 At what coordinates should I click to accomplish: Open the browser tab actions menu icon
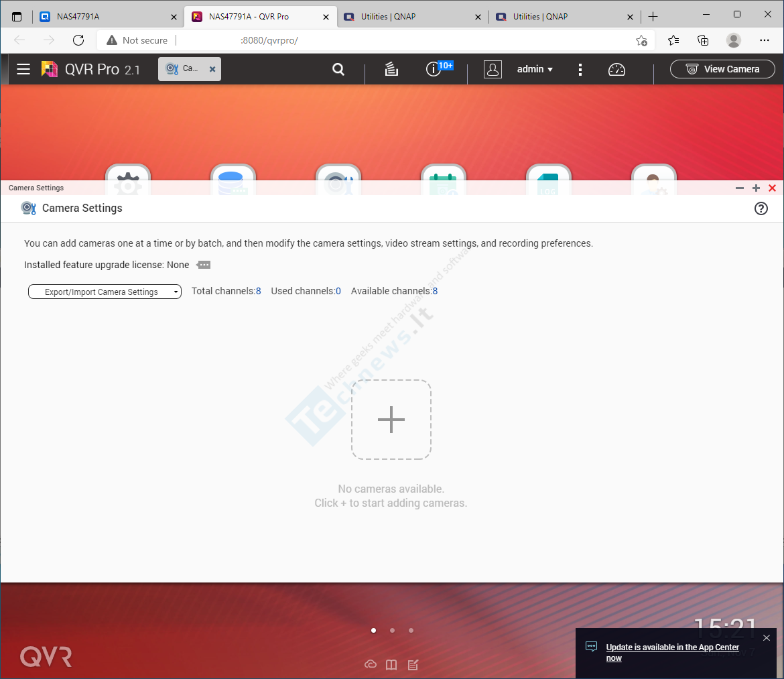(x=17, y=17)
